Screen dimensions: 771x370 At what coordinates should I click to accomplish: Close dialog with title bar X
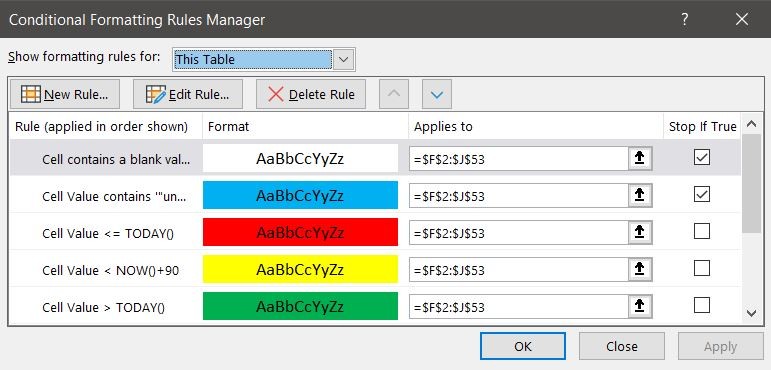(741, 19)
